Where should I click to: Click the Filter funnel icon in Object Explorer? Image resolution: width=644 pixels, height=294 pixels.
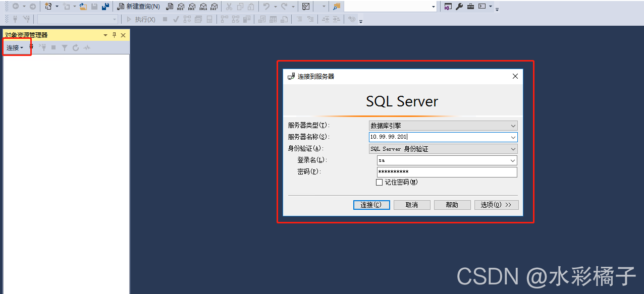tap(65, 47)
